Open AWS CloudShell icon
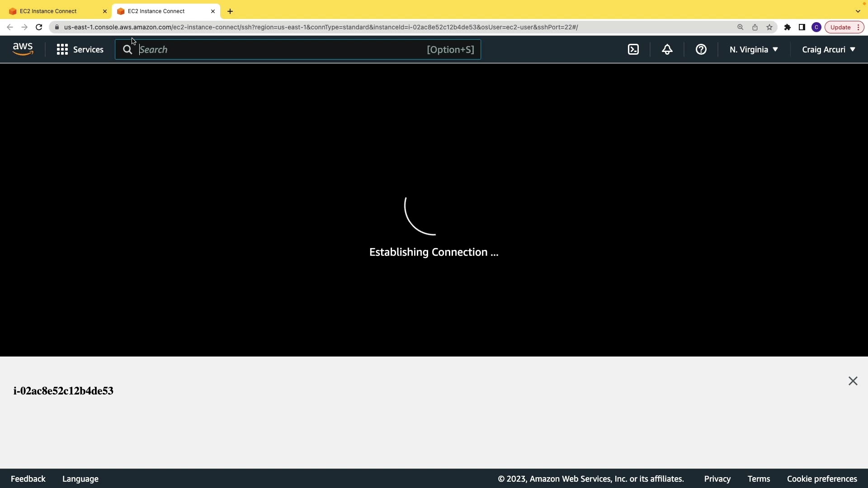 (x=633, y=50)
